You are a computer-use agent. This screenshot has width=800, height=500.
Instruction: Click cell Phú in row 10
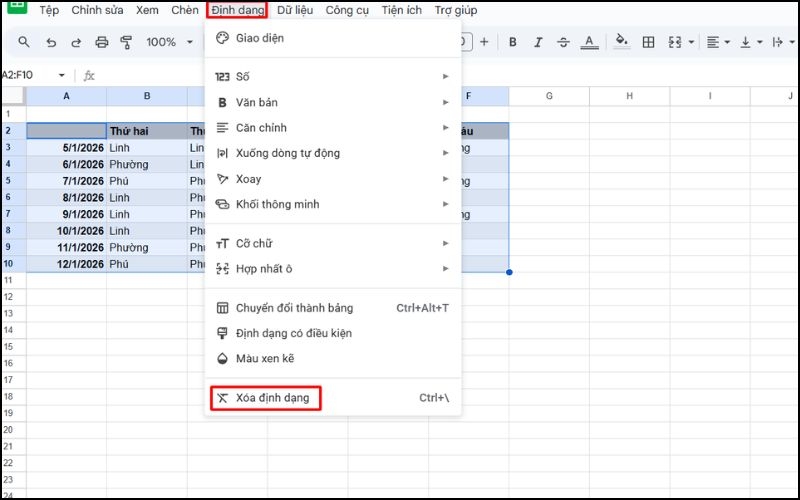click(x=147, y=264)
